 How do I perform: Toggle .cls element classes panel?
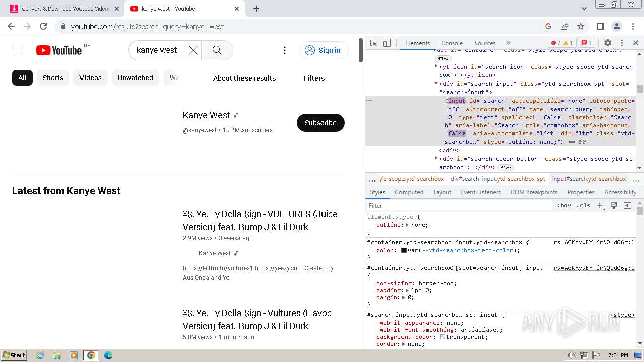583,205
